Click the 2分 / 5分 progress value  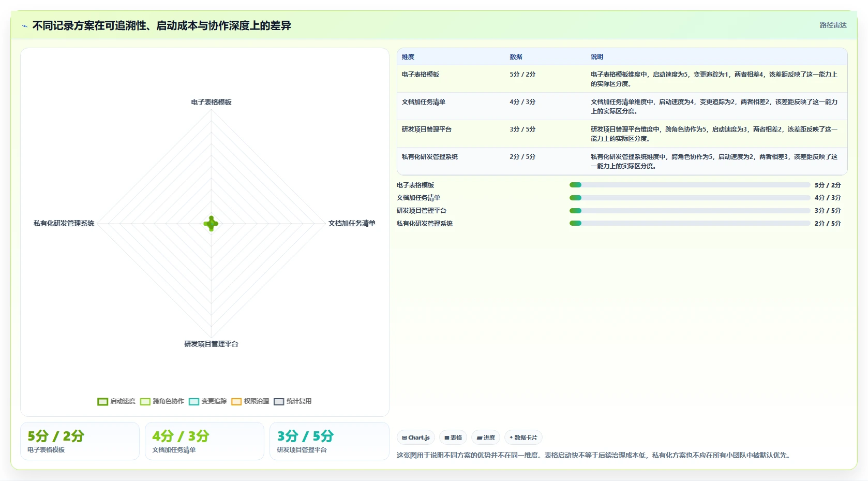pos(828,223)
